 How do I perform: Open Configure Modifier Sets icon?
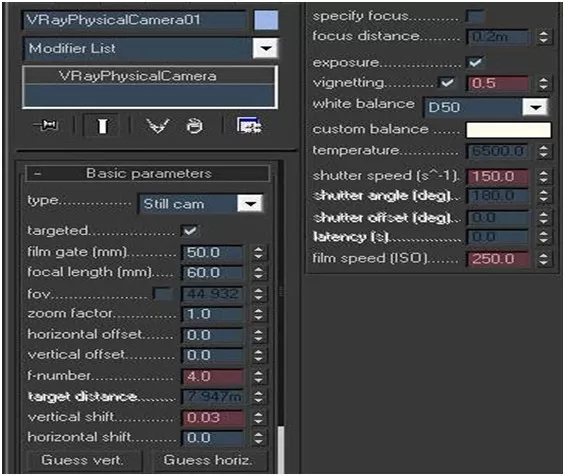pos(249,125)
